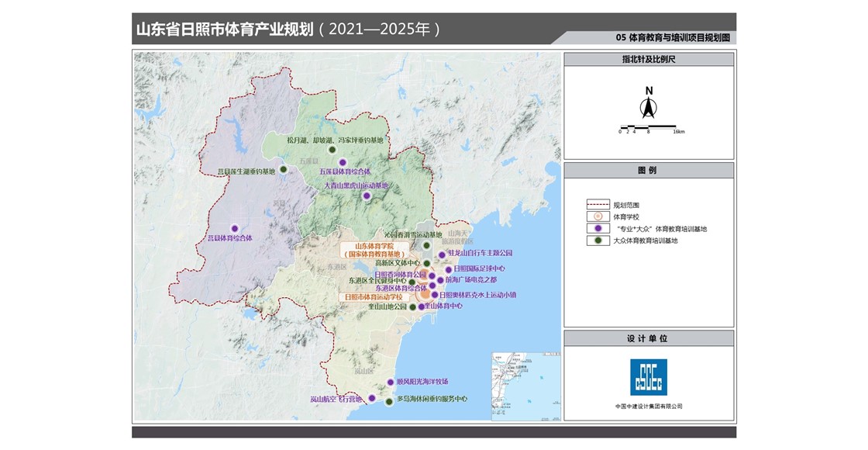868x450 pixels.
Task: Click the 规划范围 dashed line legend entry
Action: [x=597, y=206]
